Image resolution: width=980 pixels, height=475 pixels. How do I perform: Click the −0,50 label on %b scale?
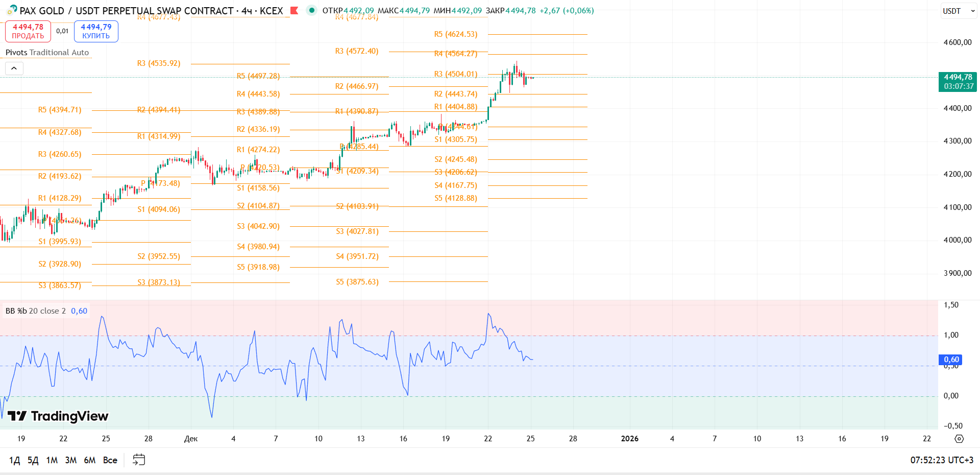click(x=953, y=426)
